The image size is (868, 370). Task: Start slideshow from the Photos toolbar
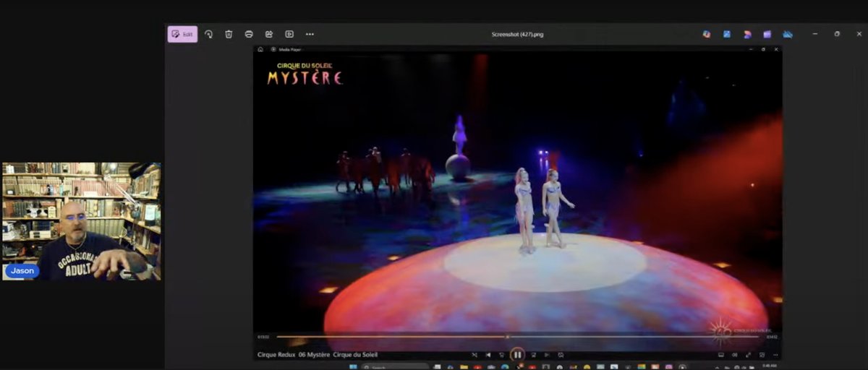[x=289, y=34]
